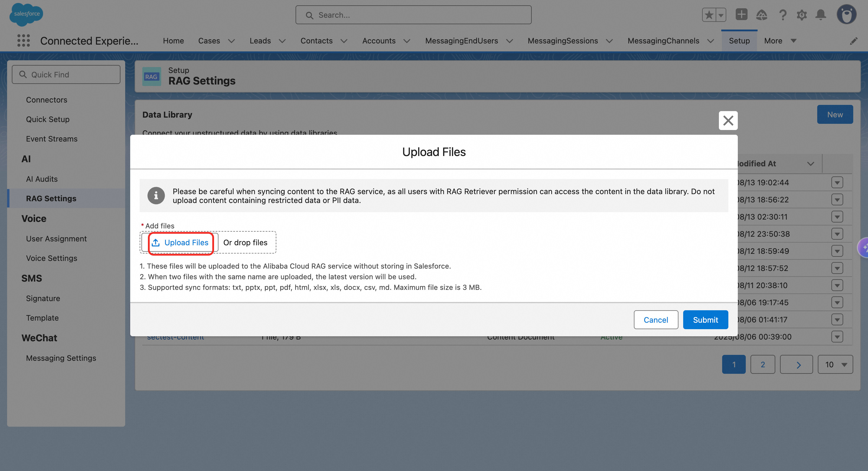Open Template in the sidebar
Image resolution: width=868 pixels, height=471 pixels.
(42, 318)
